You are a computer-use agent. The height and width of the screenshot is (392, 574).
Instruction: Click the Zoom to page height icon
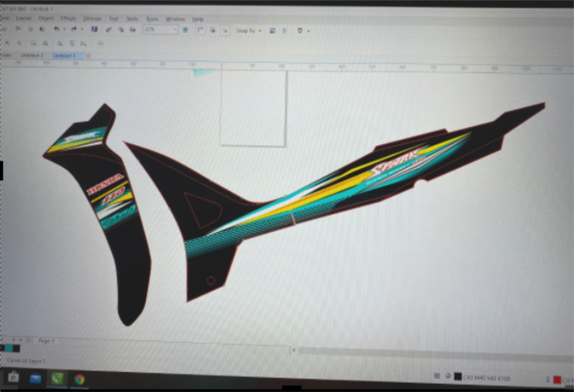pos(84,44)
